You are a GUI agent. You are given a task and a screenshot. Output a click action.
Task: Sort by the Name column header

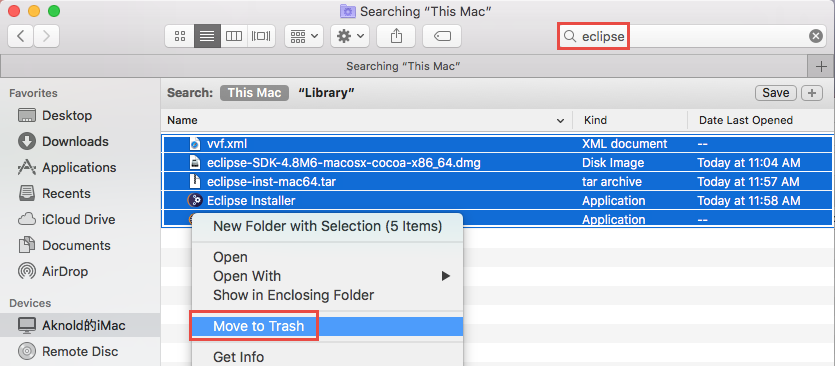[366, 120]
